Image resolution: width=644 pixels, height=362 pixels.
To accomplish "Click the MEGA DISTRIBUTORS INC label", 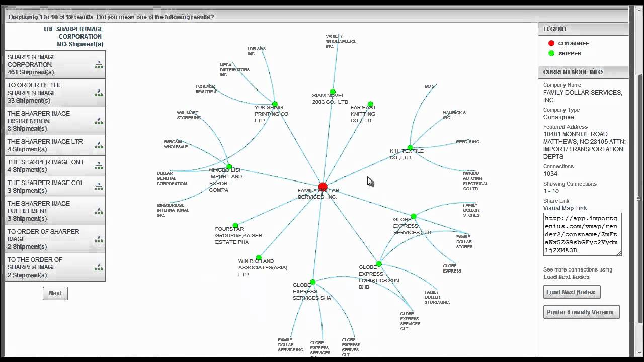I will [234, 70].
